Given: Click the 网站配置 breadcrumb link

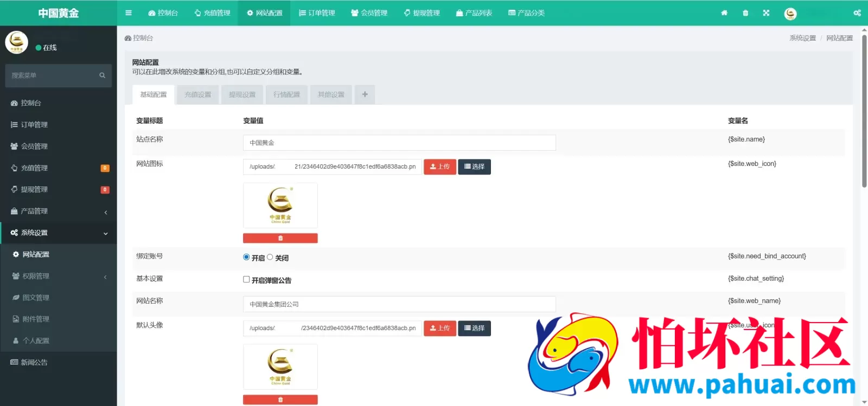Looking at the screenshot, I should 840,38.
